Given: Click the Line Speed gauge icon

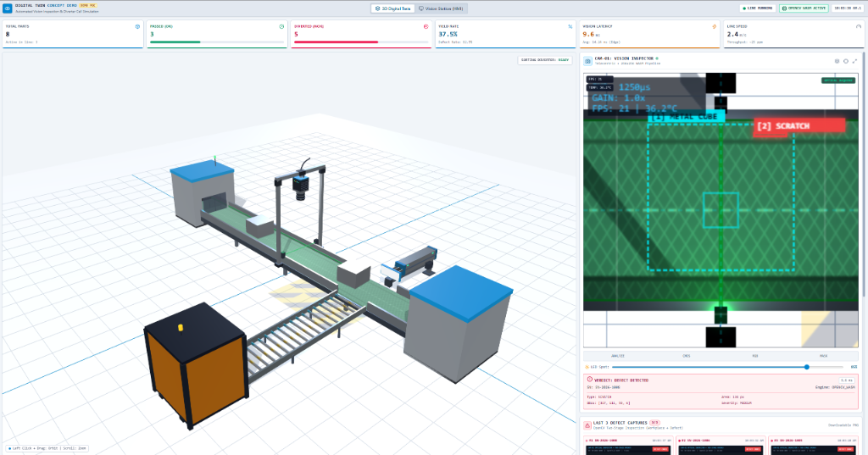Looking at the screenshot, I should click(x=859, y=26).
